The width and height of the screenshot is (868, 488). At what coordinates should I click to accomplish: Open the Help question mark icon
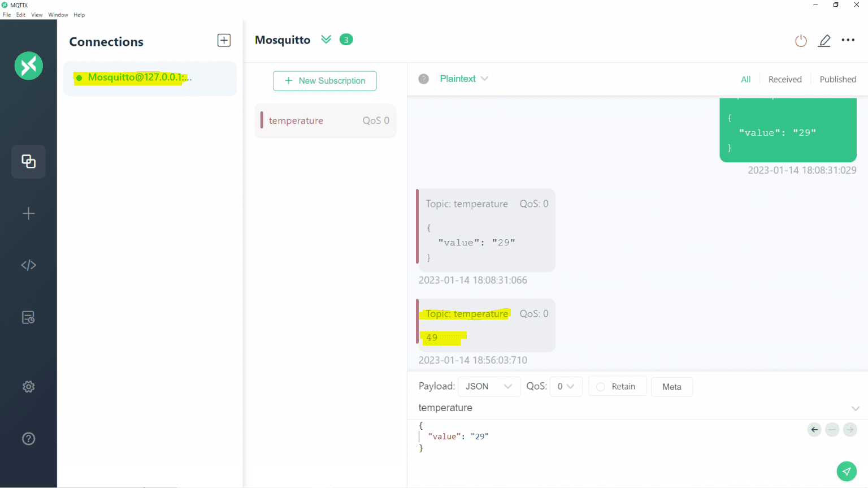tap(28, 439)
